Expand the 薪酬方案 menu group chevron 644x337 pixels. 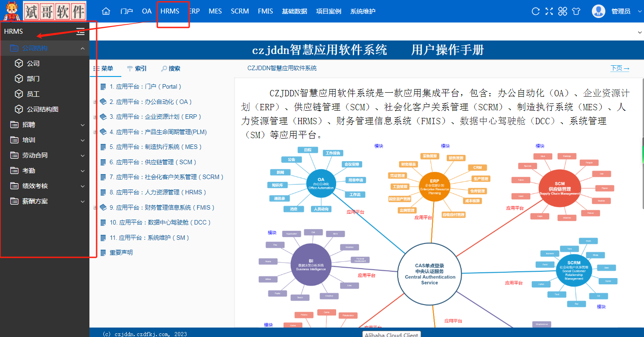click(83, 201)
